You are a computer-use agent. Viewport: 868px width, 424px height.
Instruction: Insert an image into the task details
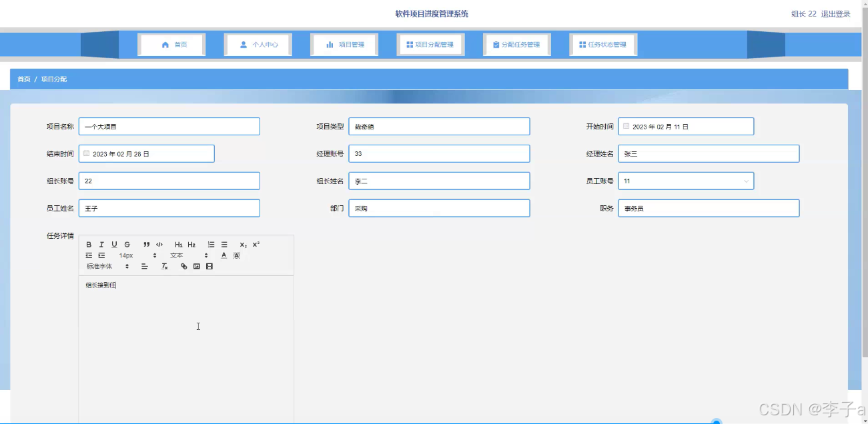196,266
